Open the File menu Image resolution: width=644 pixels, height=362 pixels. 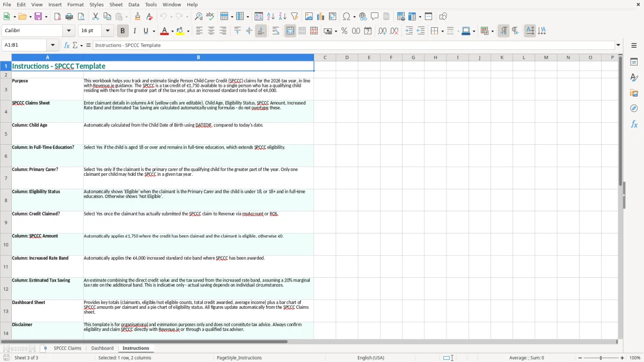pyautogui.click(x=7, y=4)
